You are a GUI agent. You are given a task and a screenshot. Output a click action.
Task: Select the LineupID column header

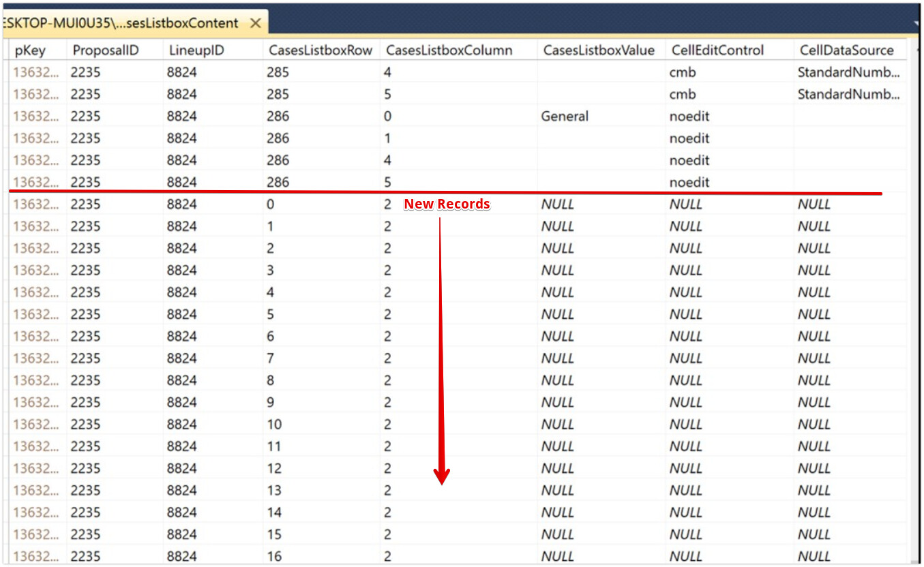(x=196, y=50)
